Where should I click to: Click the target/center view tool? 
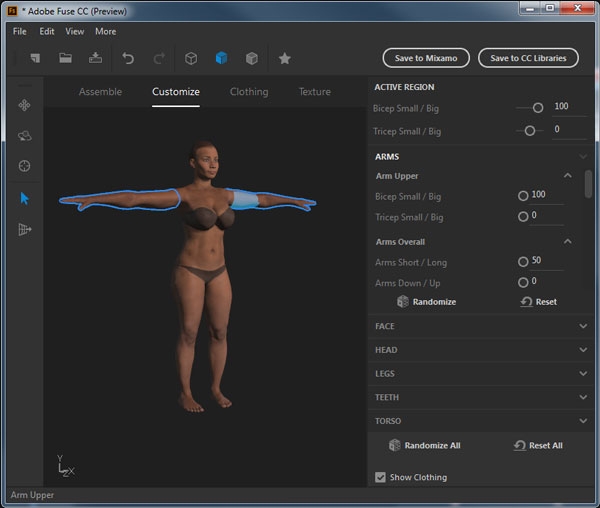click(x=25, y=166)
